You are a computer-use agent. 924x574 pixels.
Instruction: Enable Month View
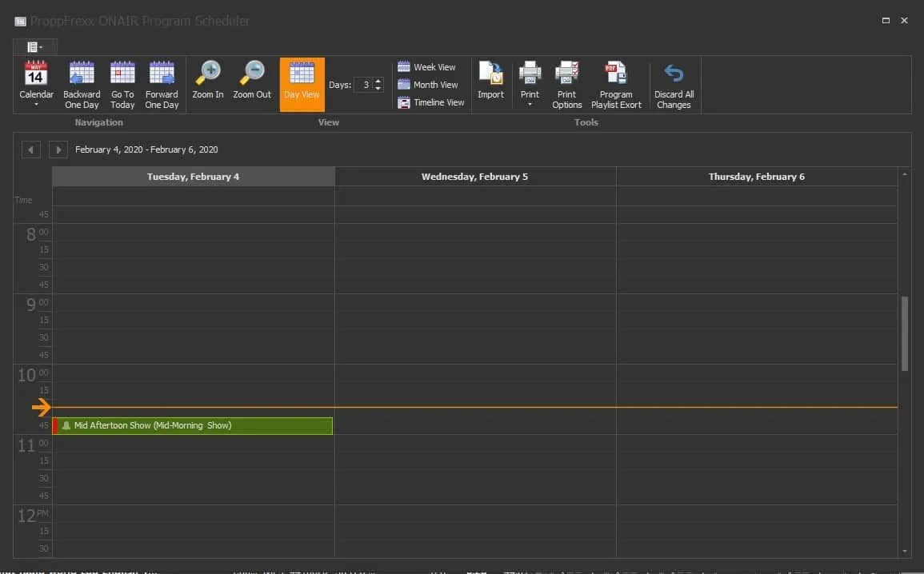click(x=430, y=84)
